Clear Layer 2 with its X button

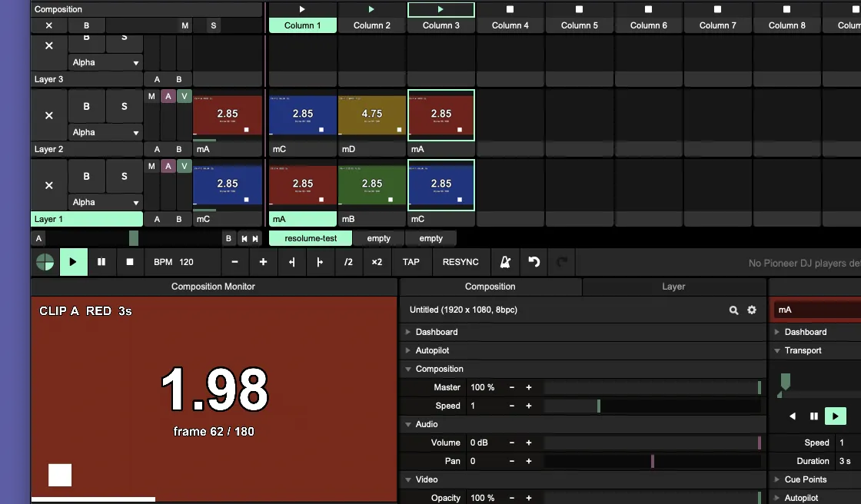[x=49, y=115]
